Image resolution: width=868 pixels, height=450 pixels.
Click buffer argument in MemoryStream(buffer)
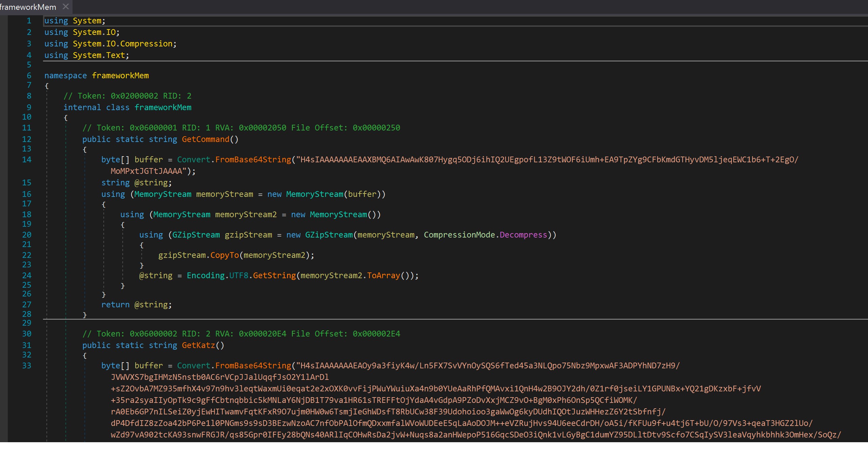[x=362, y=194]
